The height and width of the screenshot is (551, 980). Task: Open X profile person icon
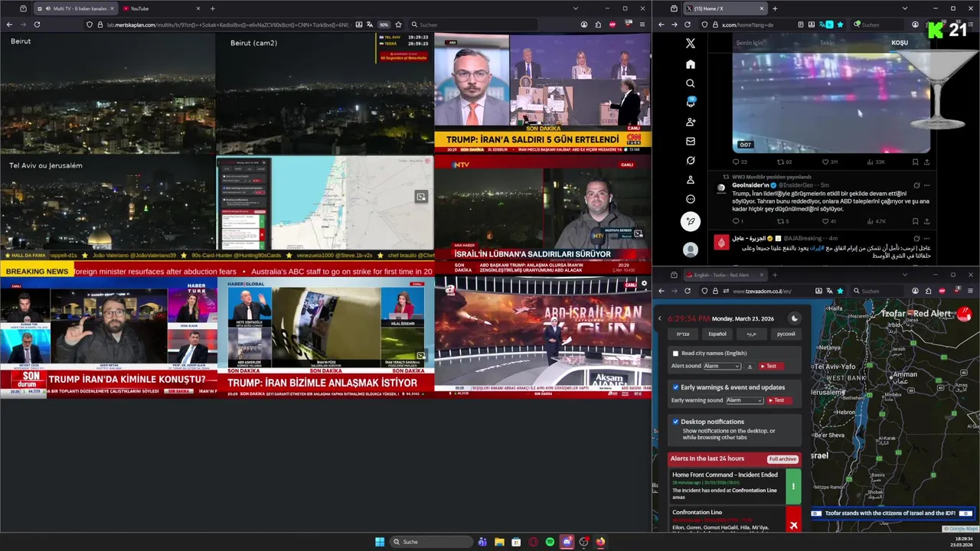pyautogui.click(x=691, y=180)
